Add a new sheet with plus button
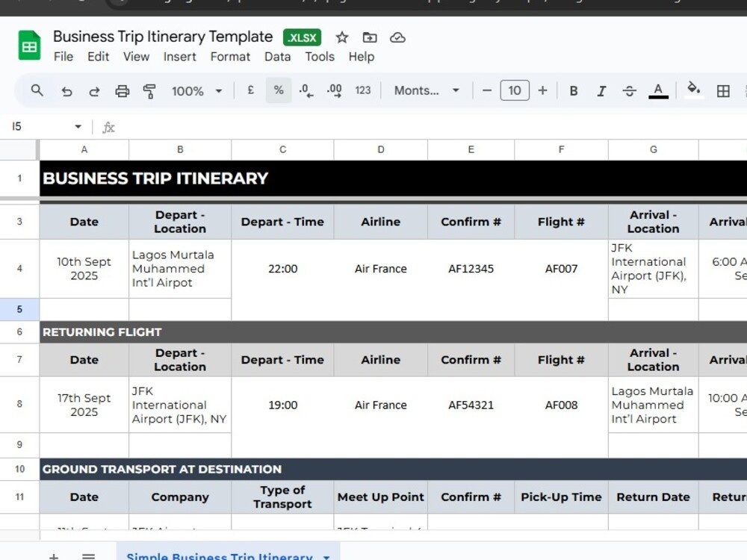Screen dimensions: 747x560 (54, 556)
